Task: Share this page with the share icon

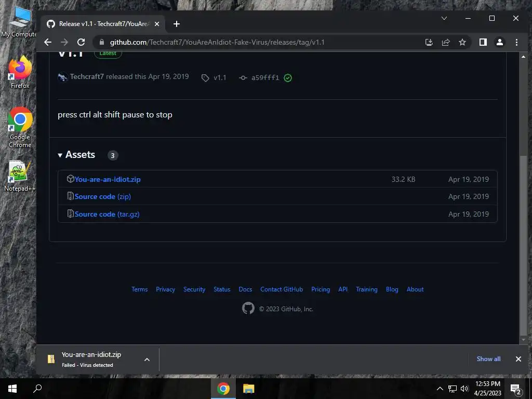Action: tap(445, 42)
